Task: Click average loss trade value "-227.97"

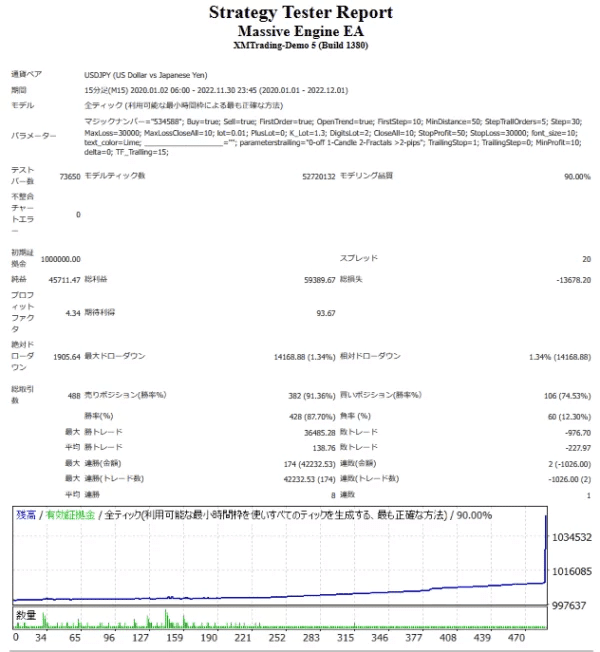Action: [578, 448]
